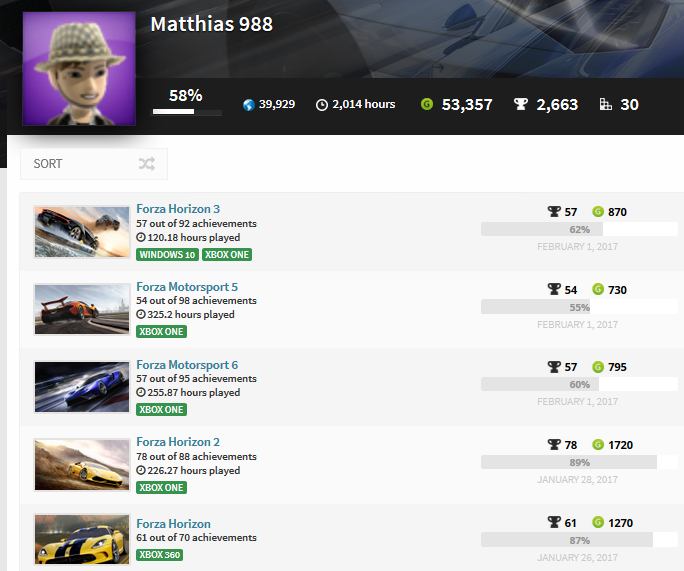Click the globe rank icon
This screenshot has height=571, width=684.
pos(249,105)
